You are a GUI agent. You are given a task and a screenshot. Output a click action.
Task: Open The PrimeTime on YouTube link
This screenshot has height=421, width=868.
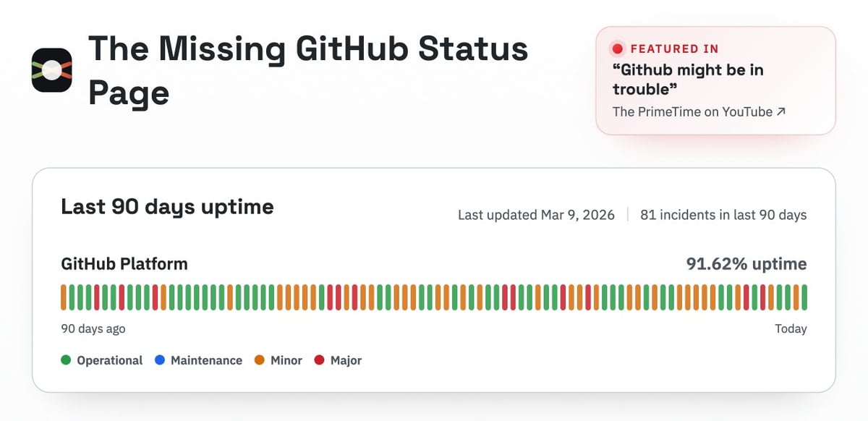693,112
